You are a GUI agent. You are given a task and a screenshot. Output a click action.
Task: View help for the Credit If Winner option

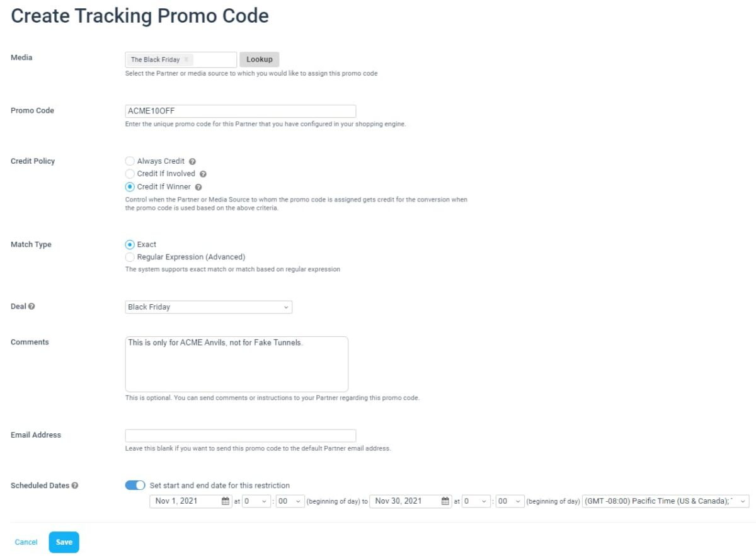tap(198, 186)
